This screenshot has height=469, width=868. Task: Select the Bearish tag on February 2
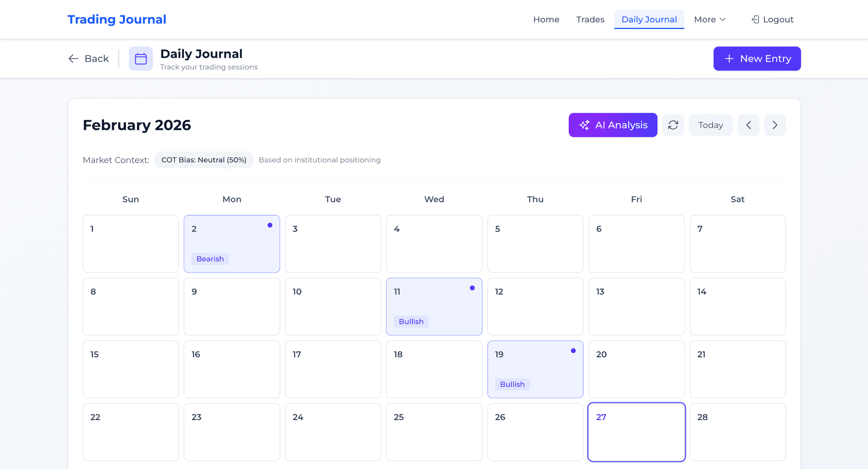[x=210, y=259]
